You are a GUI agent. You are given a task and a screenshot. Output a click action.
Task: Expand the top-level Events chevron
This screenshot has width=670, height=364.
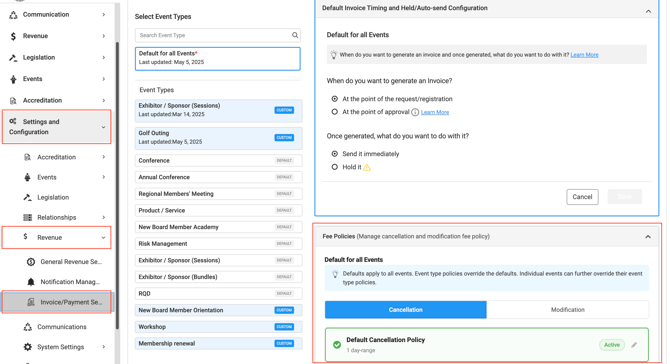coord(104,79)
